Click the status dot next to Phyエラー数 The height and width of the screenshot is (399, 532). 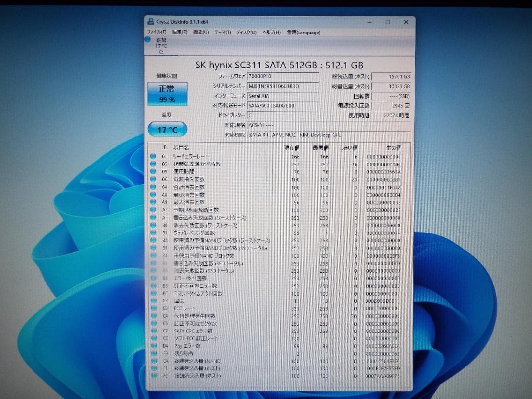[153, 346]
